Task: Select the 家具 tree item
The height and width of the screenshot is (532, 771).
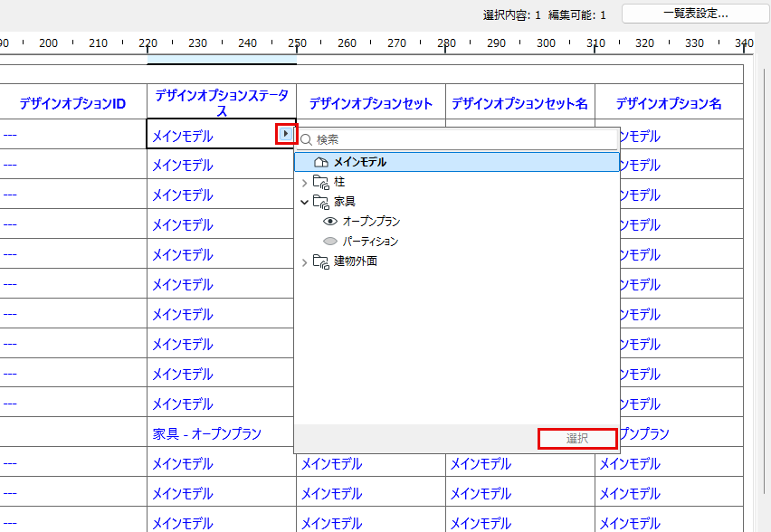Action: (x=344, y=202)
